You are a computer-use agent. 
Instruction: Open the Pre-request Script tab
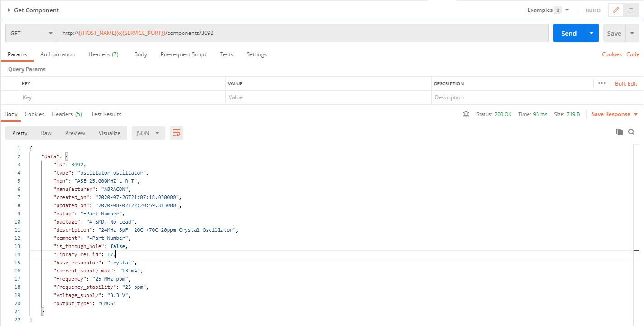click(x=183, y=54)
